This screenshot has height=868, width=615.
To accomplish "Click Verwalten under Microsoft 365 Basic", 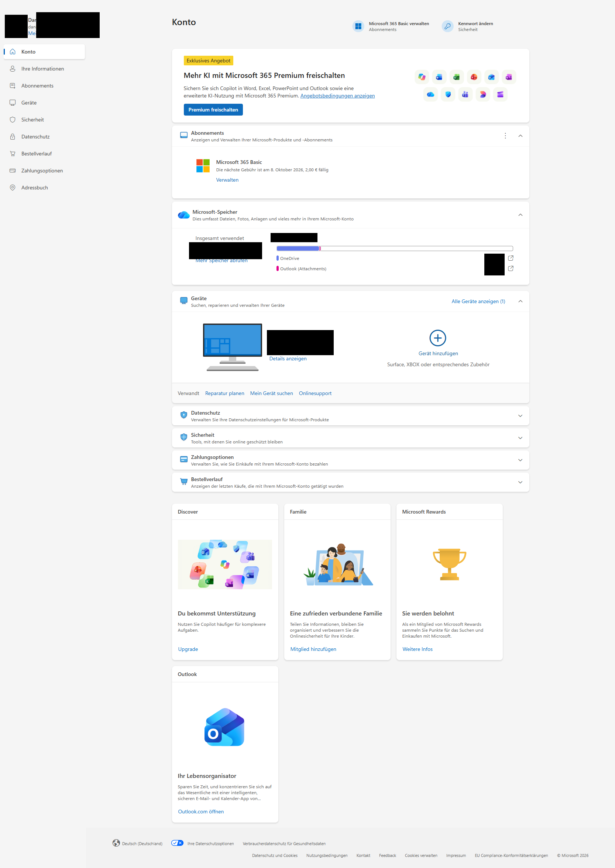I will pos(227,180).
